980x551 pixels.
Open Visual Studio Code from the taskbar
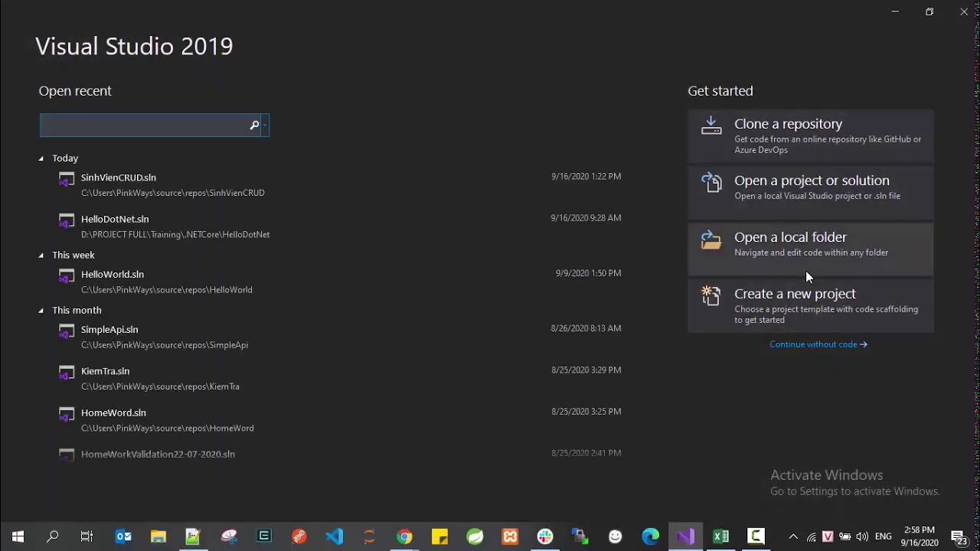[x=335, y=536]
